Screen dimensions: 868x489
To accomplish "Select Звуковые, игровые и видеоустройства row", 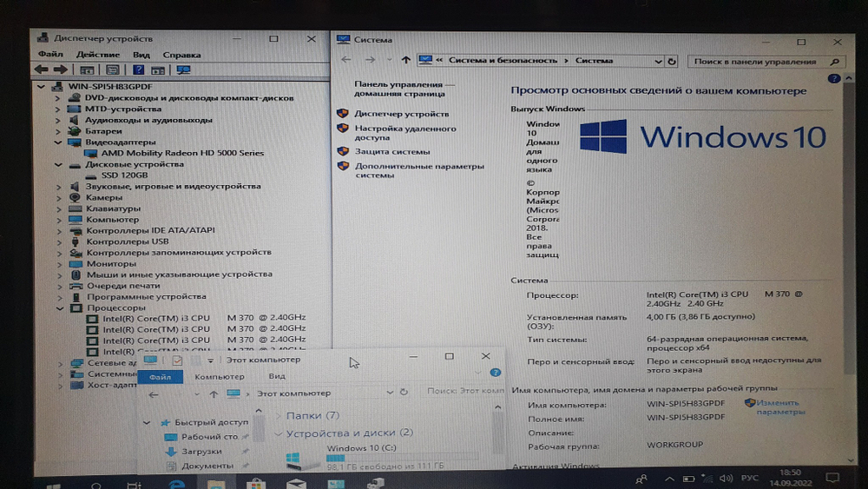I will tap(173, 186).
